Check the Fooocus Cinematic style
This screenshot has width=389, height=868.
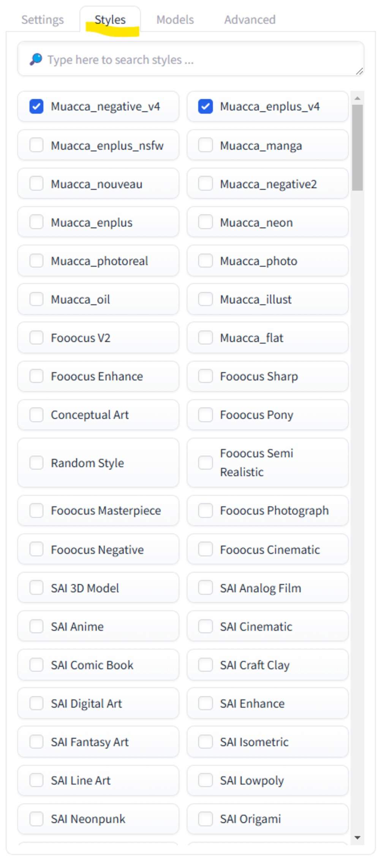click(x=206, y=549)
